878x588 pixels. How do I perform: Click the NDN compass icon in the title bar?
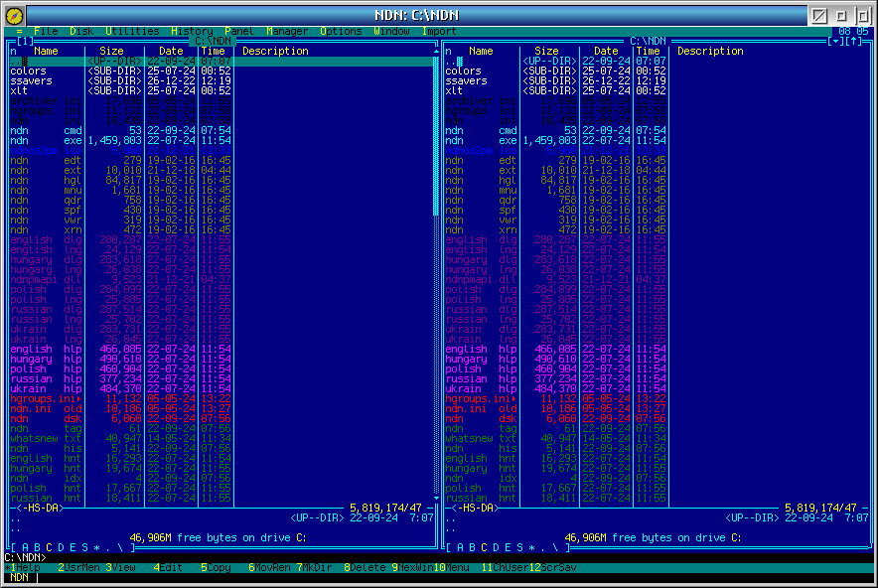click(14, 15)
